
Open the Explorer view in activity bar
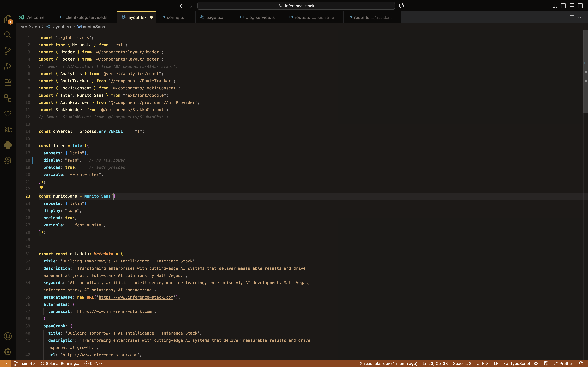click(8, 19)
